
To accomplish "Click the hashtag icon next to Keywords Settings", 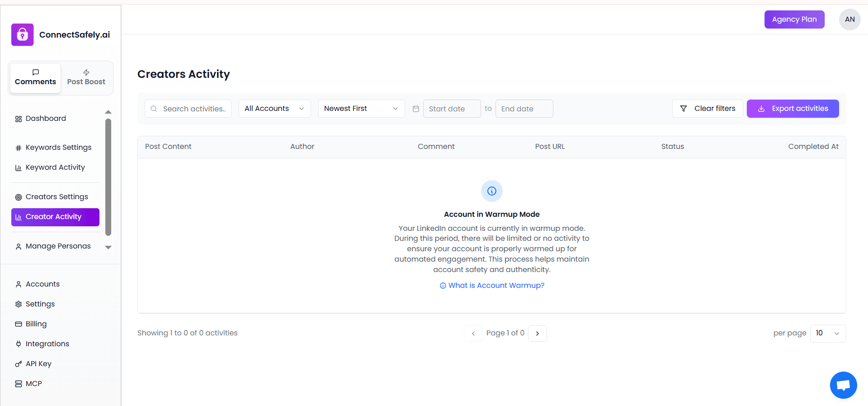I will [x=19, y=148].
